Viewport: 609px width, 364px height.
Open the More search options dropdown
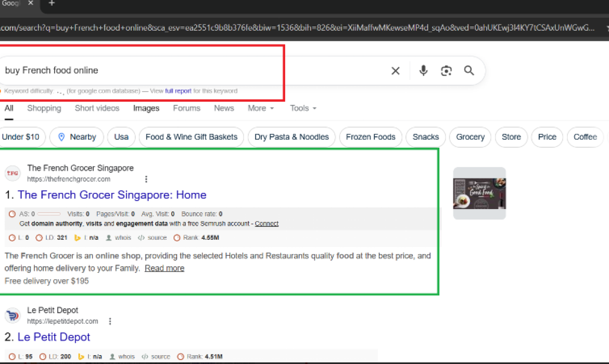pos(260,108)
